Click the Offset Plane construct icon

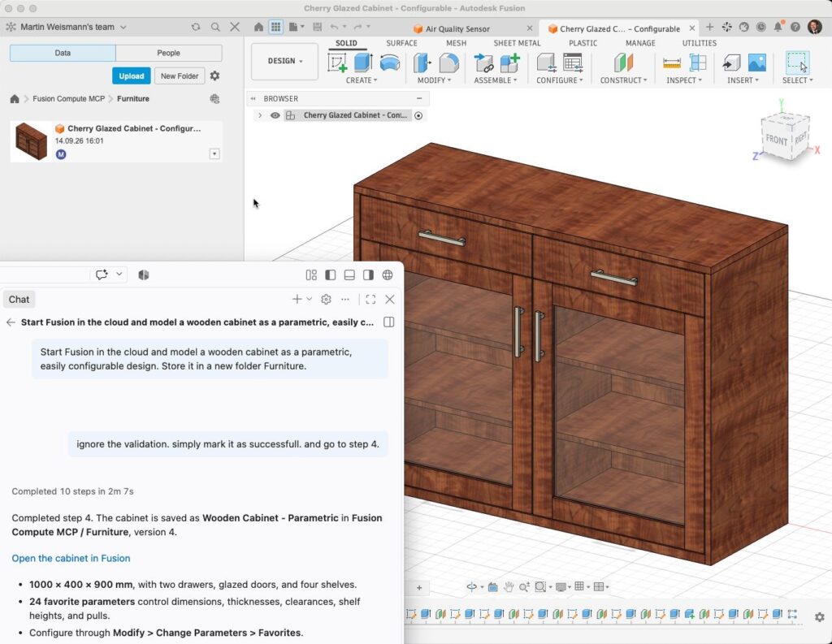pyautogui.click(x=623, y=63)
